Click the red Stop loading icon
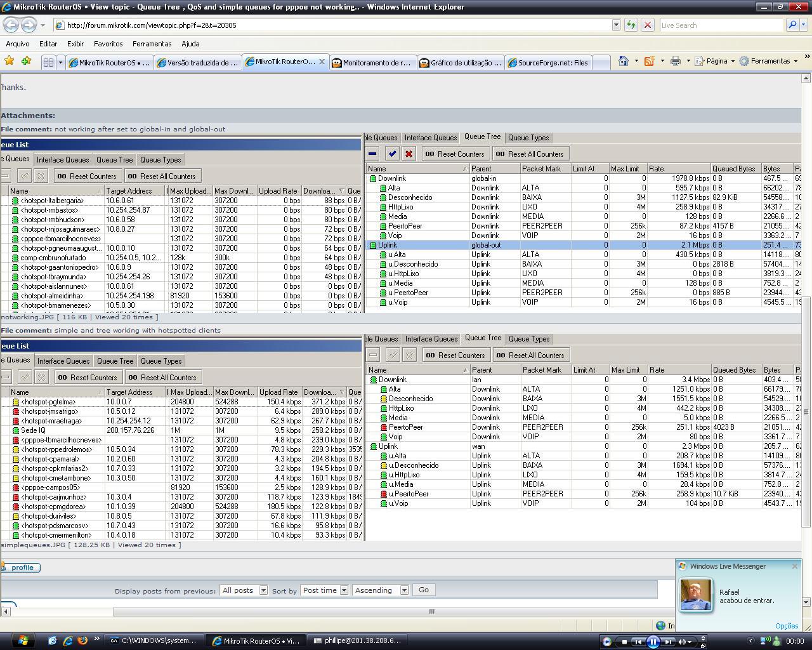This screenshot has width=812, height=650. pyautogui.click(x=647, y=25)
